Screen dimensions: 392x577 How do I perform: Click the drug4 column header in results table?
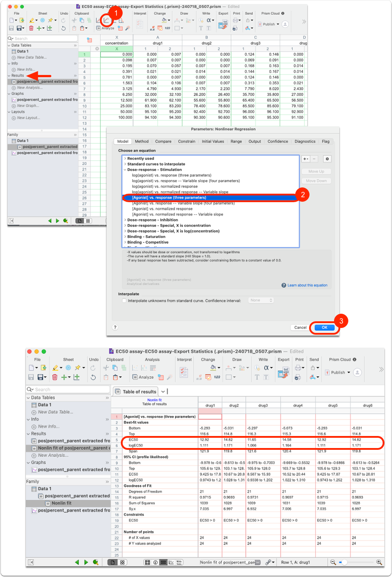point(298,405)
